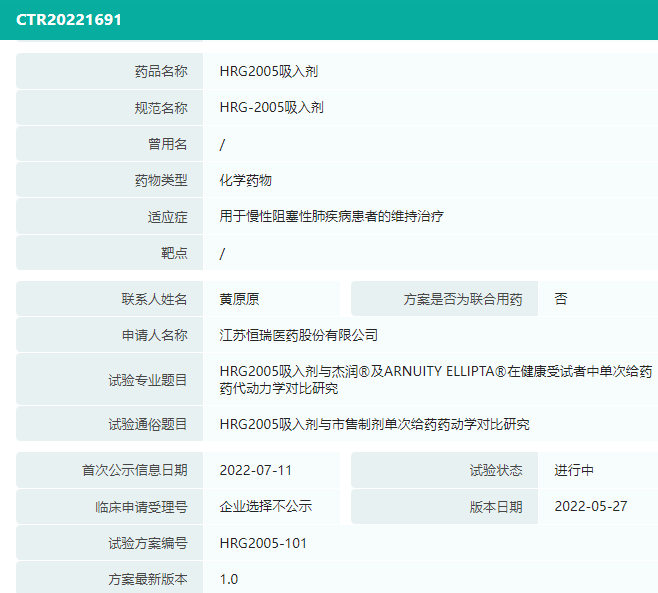This screenshot has height=593, width=658.
Task: Click the 试验通俗题目 value text
Action: tap(374, 424)
